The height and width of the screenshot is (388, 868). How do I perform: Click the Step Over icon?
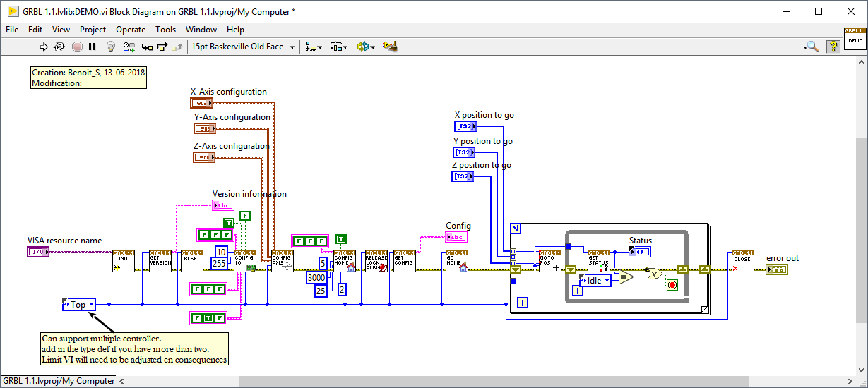coord(162,47)
